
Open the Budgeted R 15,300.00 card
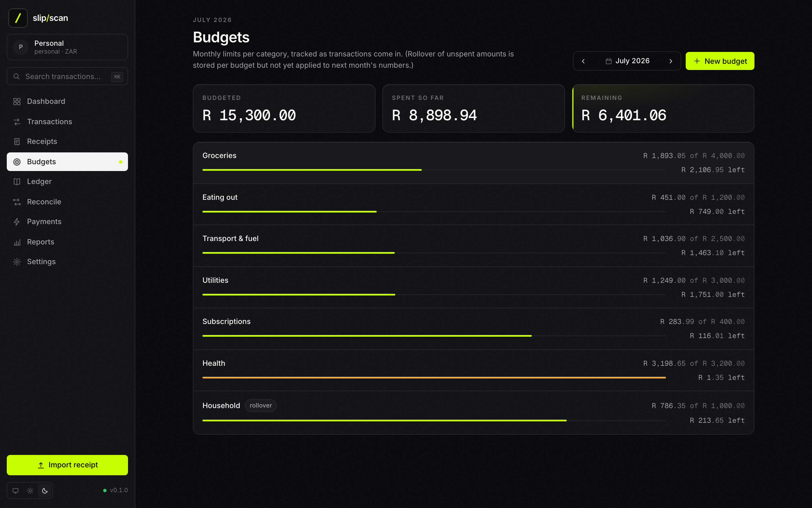284,108
